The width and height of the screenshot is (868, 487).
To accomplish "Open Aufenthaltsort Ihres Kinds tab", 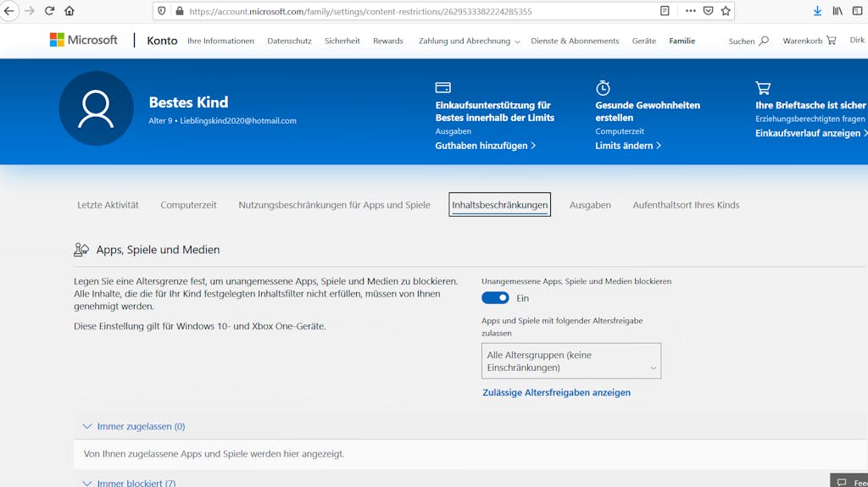I will click(x=686, y=205).
